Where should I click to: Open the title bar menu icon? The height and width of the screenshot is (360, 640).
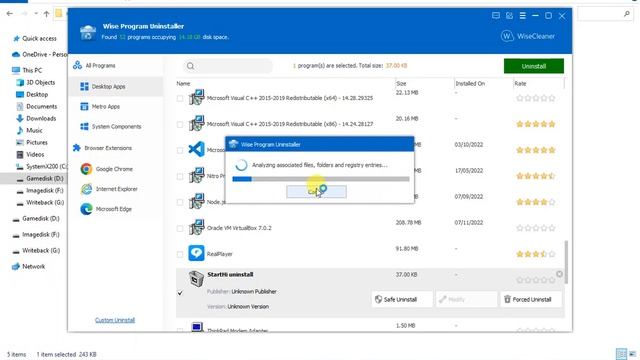522,16
